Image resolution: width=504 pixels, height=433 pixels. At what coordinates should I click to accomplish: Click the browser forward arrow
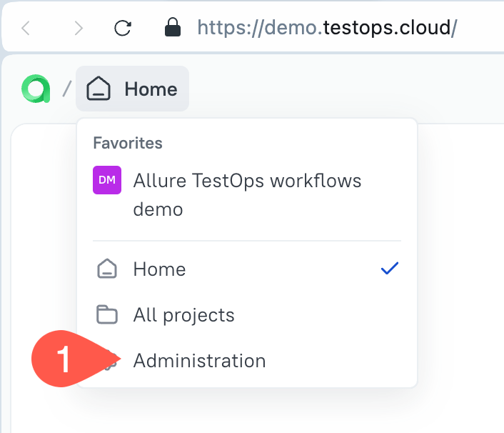79,28
